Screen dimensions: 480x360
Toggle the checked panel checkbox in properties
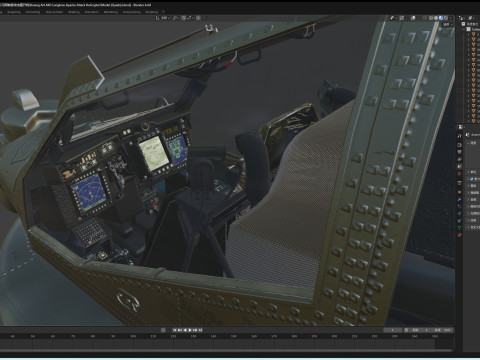(x=471, y=179)
